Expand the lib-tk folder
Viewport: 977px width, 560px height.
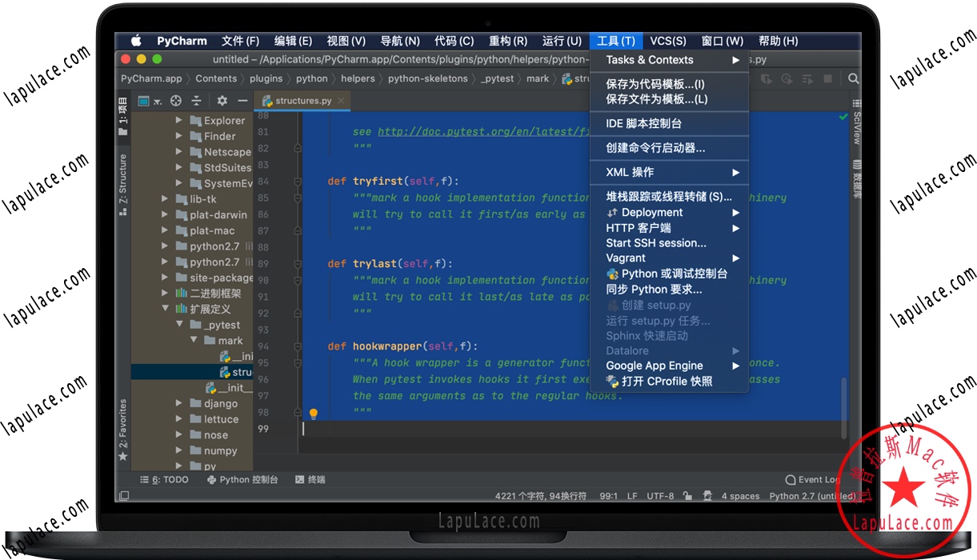(165, 199)
